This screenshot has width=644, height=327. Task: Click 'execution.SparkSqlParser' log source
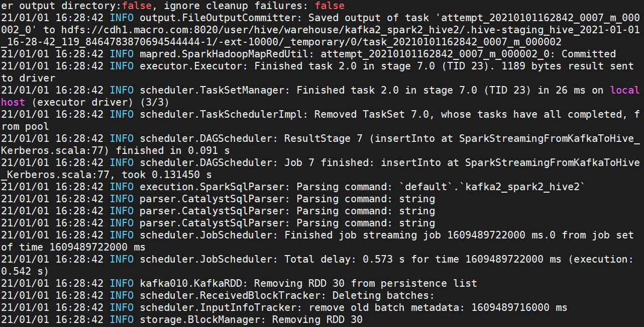click(x=212, y=187)
